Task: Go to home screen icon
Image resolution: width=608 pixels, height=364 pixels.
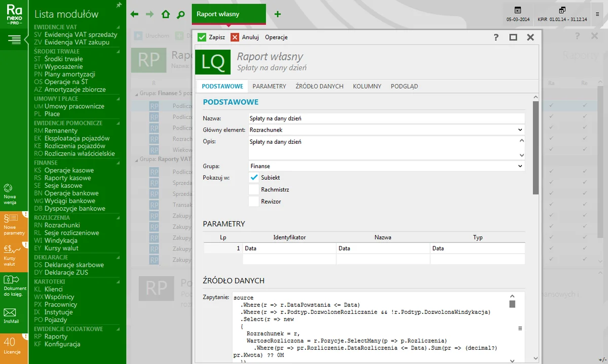Action: coord(165,14)
